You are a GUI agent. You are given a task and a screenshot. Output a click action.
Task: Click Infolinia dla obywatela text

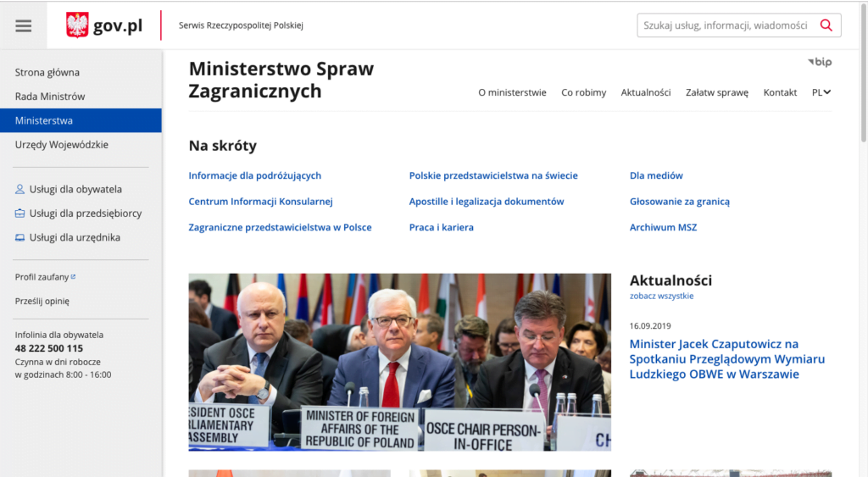coord(58,335)
